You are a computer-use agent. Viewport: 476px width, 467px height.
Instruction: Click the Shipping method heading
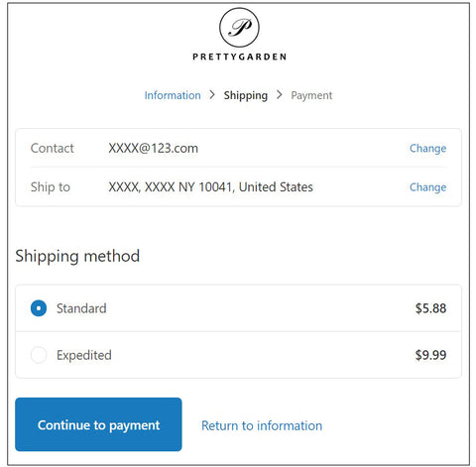[x=77, y=257]
